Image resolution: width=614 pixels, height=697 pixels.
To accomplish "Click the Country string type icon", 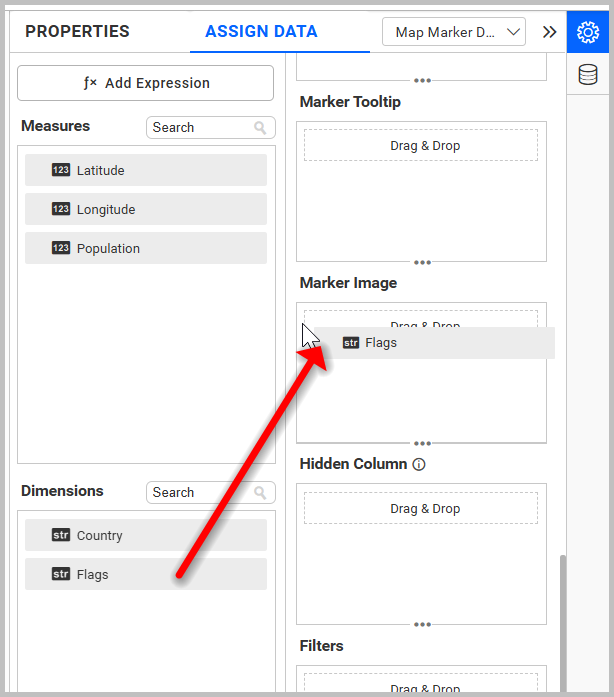I will pyautogui.click(x=61, y=535).
